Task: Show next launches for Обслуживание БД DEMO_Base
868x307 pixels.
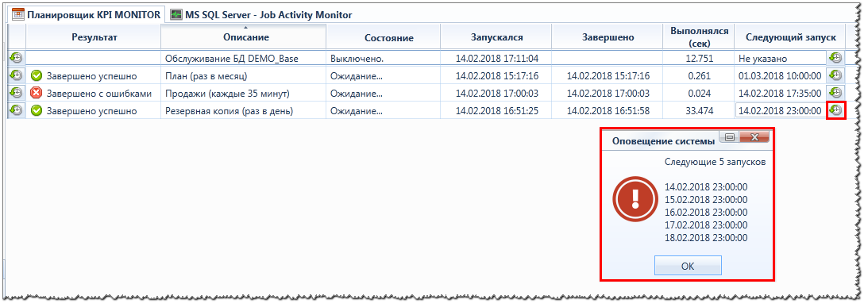Action: pos(835,58)
